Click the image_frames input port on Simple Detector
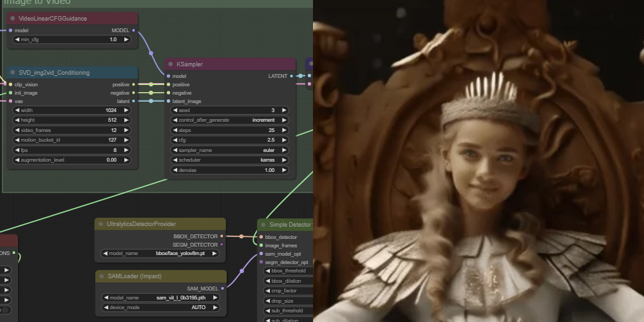This screenshot has width=644, height=322. pyautogui.click(x=261, y=245)
